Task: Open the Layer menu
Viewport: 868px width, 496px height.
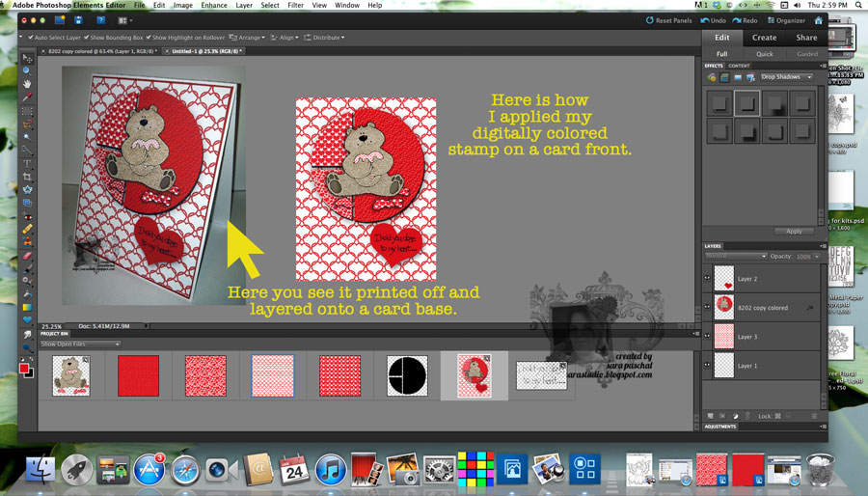Action: click(x=244, y=5)
